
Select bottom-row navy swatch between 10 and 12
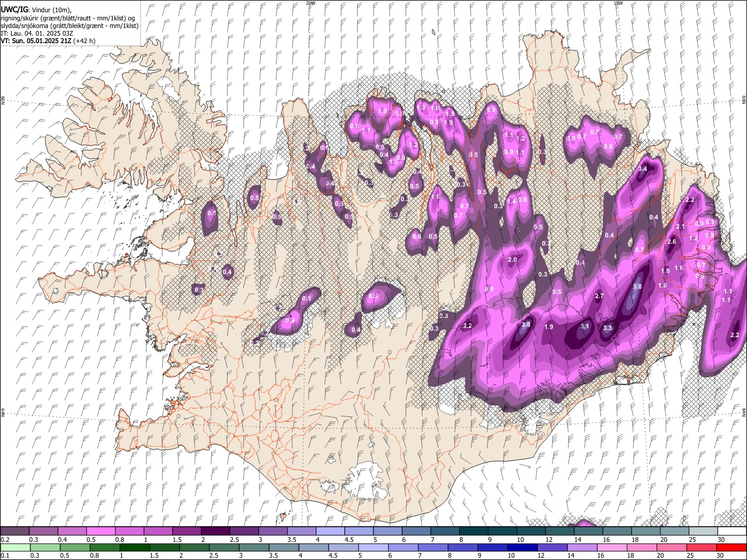coord(522,547)
